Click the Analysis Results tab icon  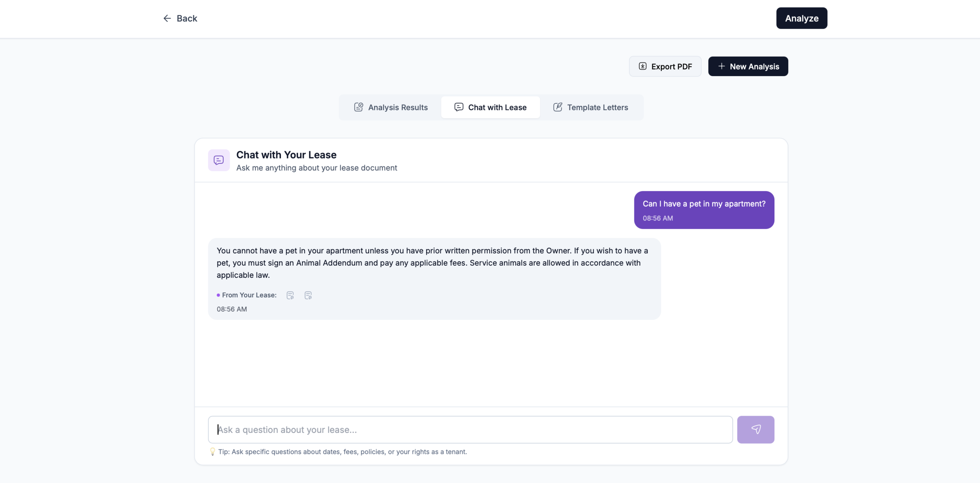[x=358, y=107]
